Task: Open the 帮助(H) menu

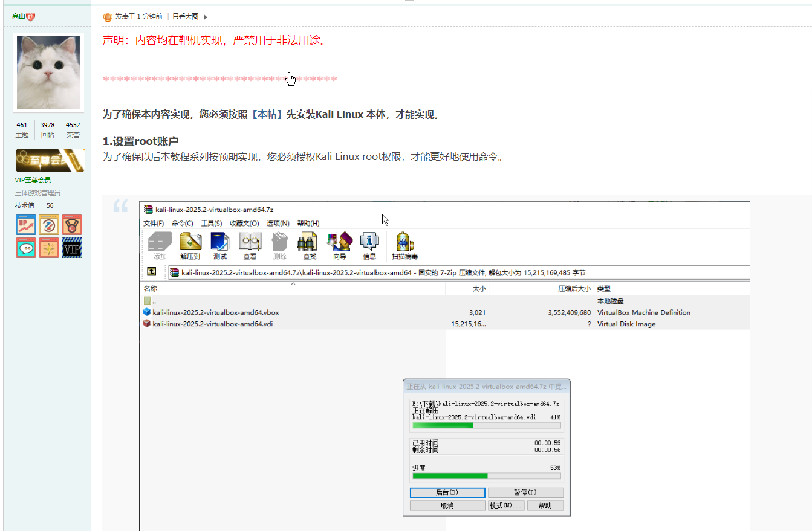Action: [x=308, y=224]
